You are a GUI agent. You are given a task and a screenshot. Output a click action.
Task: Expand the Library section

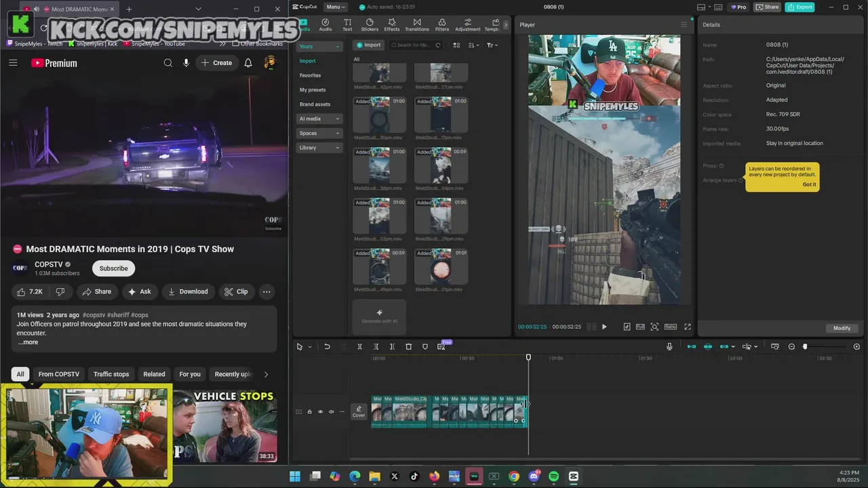[x=319, y=148]
